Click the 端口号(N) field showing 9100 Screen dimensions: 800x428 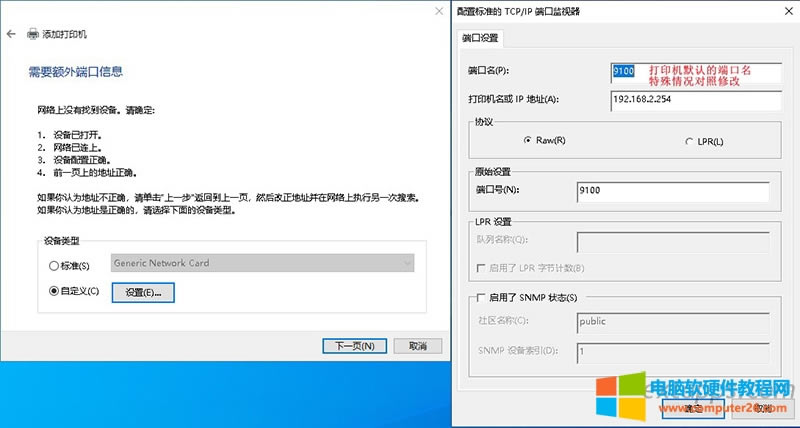[x=672, y=188]
